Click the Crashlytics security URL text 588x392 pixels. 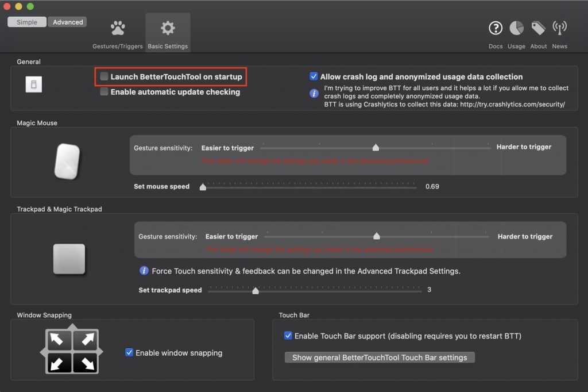(512, 105)
